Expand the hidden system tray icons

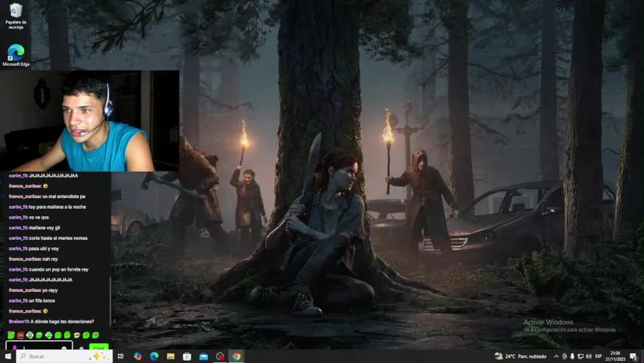coord(556,356)
